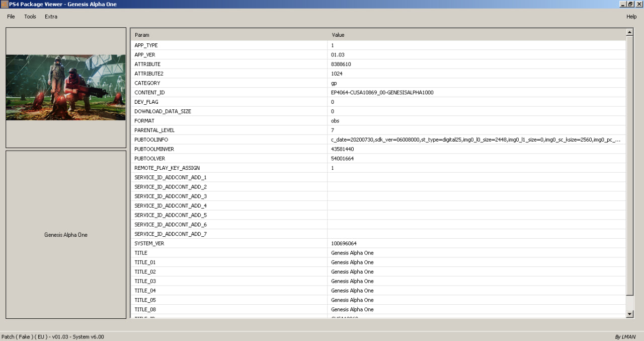644x341 pixels.
Task: Select the SERVICE_ID_ADDCONT_ADD_5 row
Action: [x=378, y=215]
